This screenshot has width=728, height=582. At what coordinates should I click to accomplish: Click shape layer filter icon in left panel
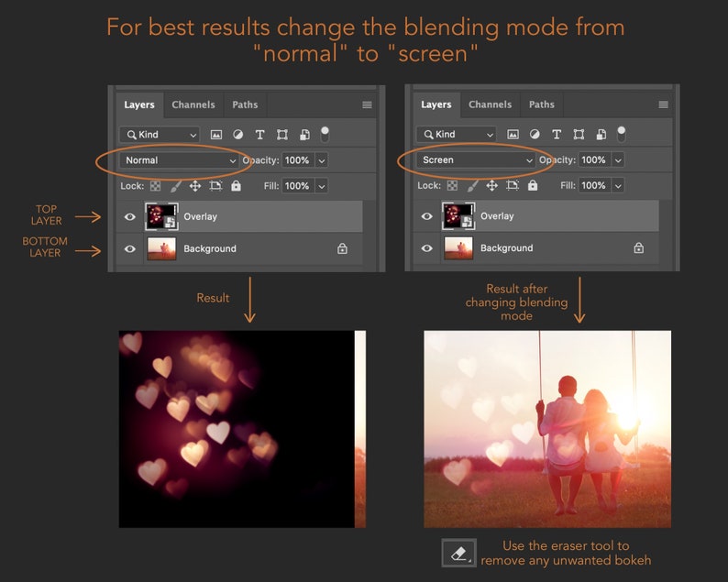[x=281, y=135]
